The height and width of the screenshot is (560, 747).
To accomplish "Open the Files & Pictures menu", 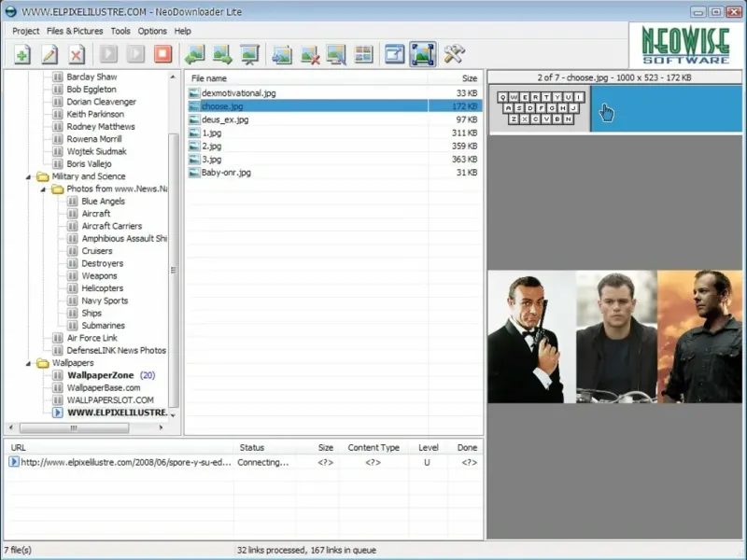I will (x=75, y=31).
